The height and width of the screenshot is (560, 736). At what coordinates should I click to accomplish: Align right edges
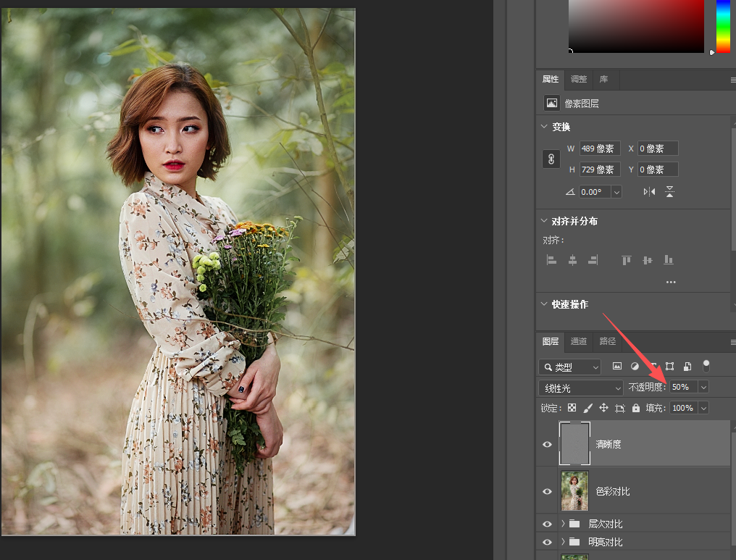click(593, 259)
